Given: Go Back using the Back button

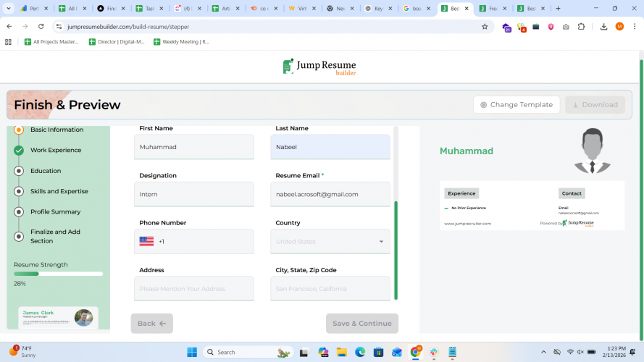Looking at the screenshot, I should tap(151, 324).
